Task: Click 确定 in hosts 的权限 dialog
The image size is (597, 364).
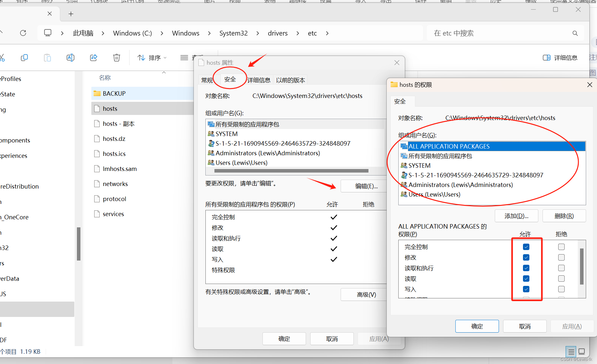Action: coord(477,326)
